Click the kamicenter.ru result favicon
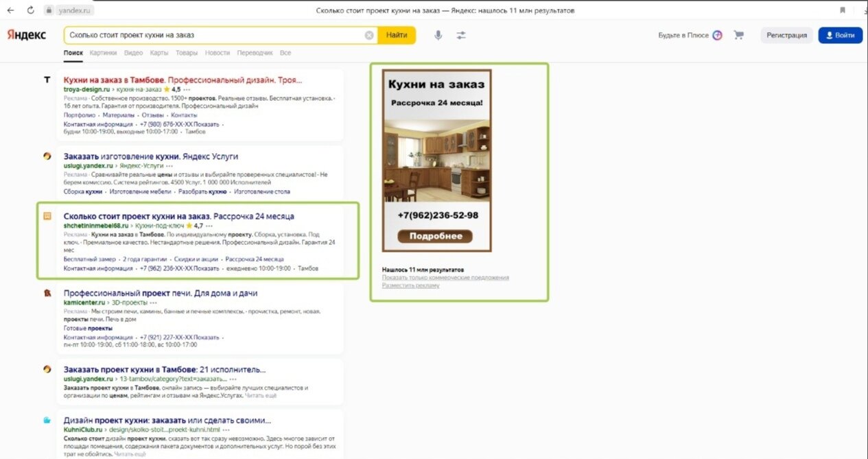The image size is (868, 459). click(47, 293)
